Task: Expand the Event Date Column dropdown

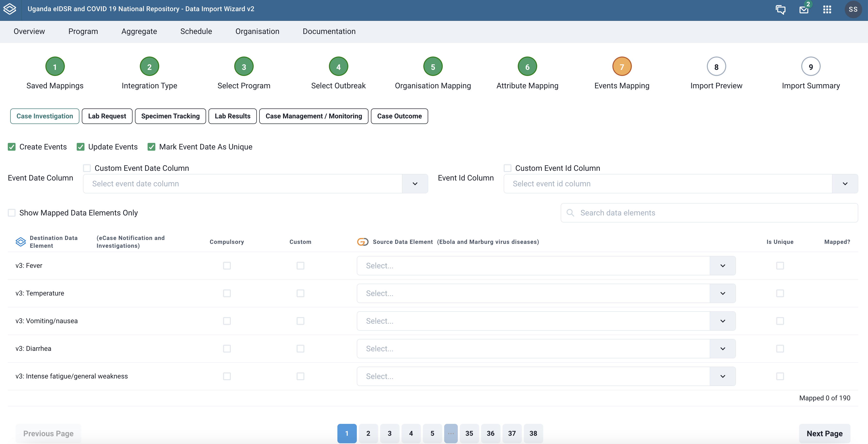Action: click(x=415, y=183)
